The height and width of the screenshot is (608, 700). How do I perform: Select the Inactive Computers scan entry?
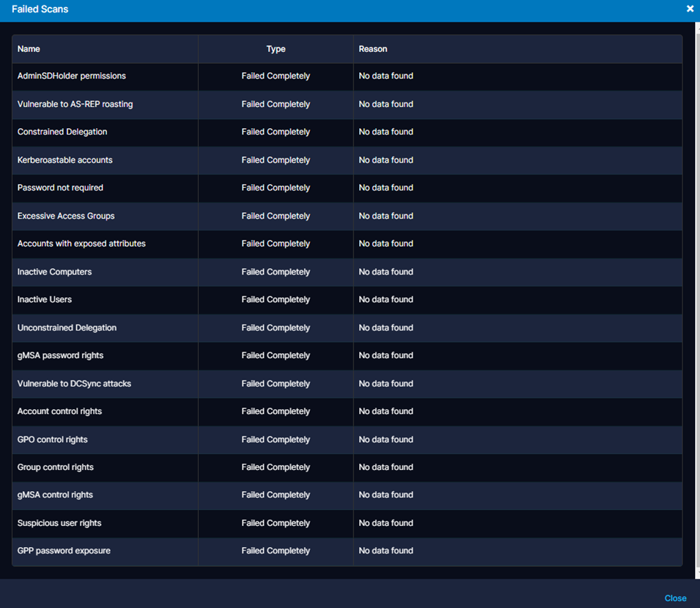pyautogui.click(x=105, y=272)
